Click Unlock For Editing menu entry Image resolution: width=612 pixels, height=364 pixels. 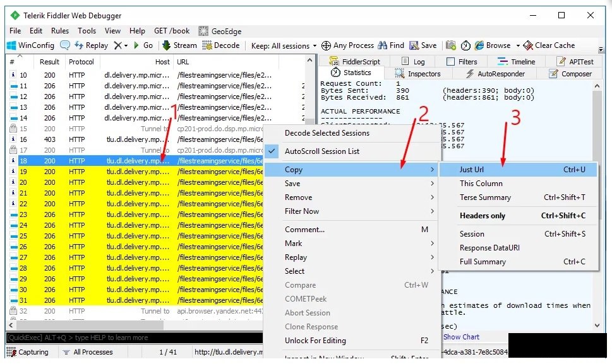352,341
